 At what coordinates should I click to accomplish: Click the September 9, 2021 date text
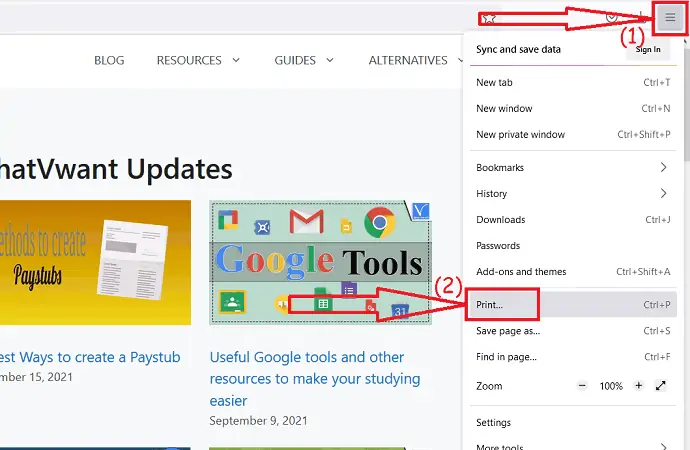(258, 421)
